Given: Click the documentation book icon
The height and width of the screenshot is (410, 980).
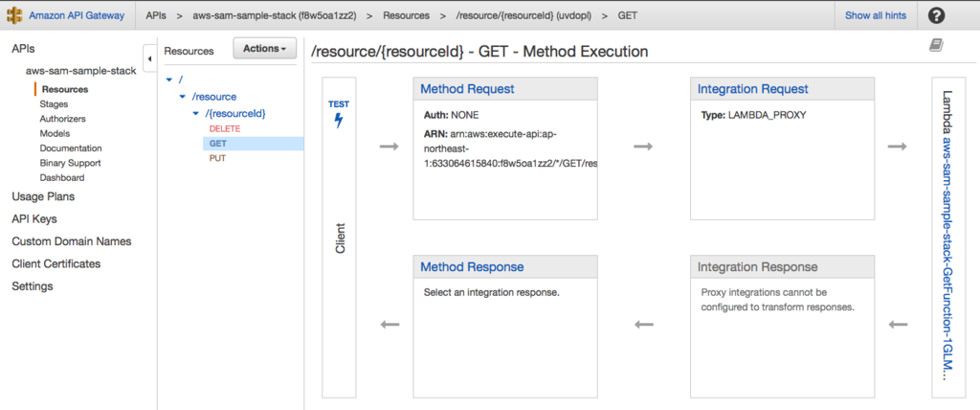Looking at the screenshot, I should coord(936,45).
